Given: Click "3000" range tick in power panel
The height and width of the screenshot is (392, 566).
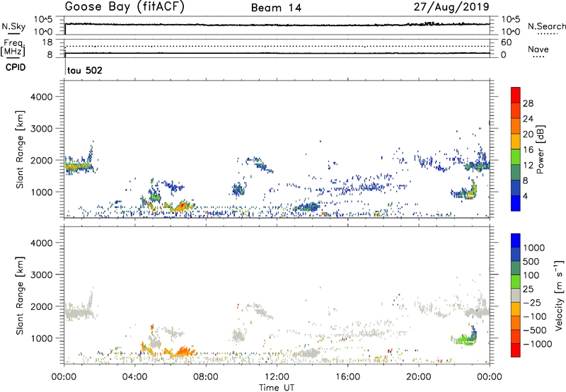Looking at the screenshot, I should point(41,129).
